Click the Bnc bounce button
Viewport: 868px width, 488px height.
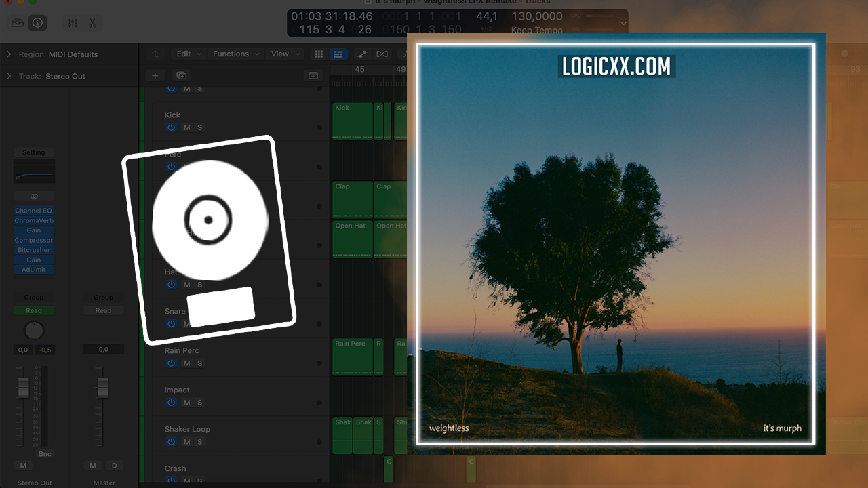click(x=45, y=454)
